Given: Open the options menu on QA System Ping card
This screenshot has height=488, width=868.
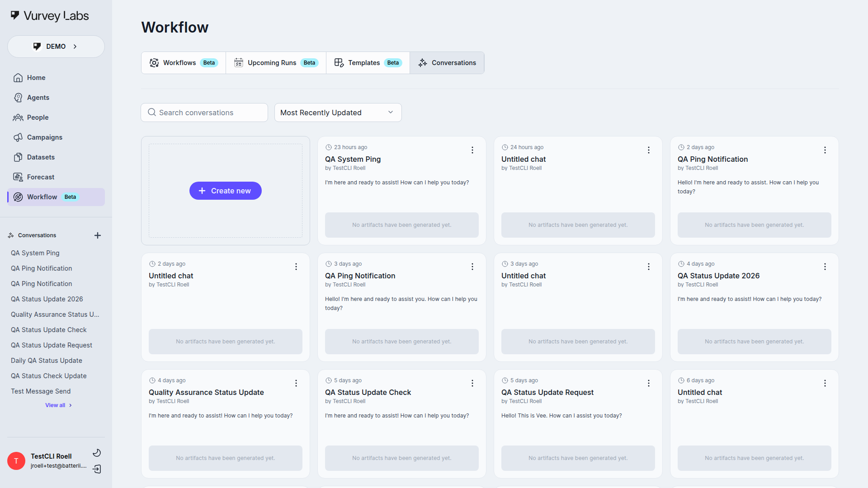Looking at the screenshot, I should 472,150.
